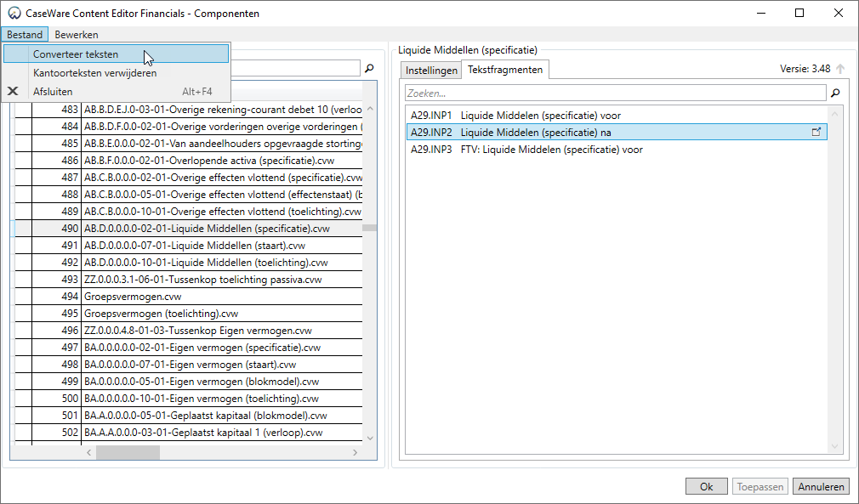Image resolution: width=859 pixels, height=504 pixels.
Task: Click the Toepassen button
Action: click(760, 486)
